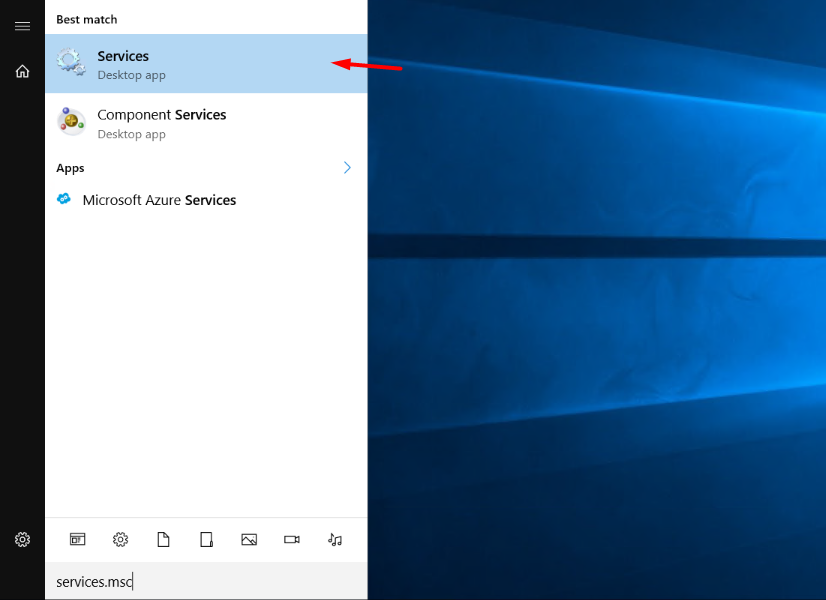This screenshot has height=600, width=826.
Task: Click the Microsoft Azure cloud icon
Action: [x=64, y=199]
